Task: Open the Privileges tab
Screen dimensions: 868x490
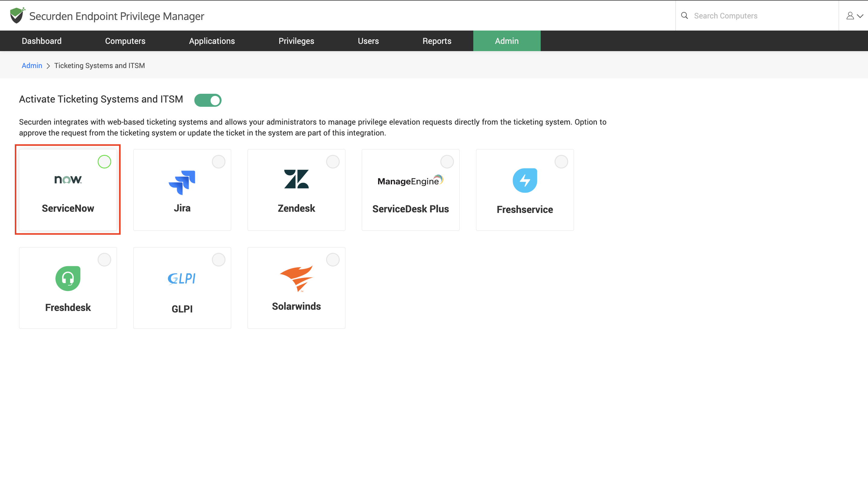Action: tap(296, 41)
